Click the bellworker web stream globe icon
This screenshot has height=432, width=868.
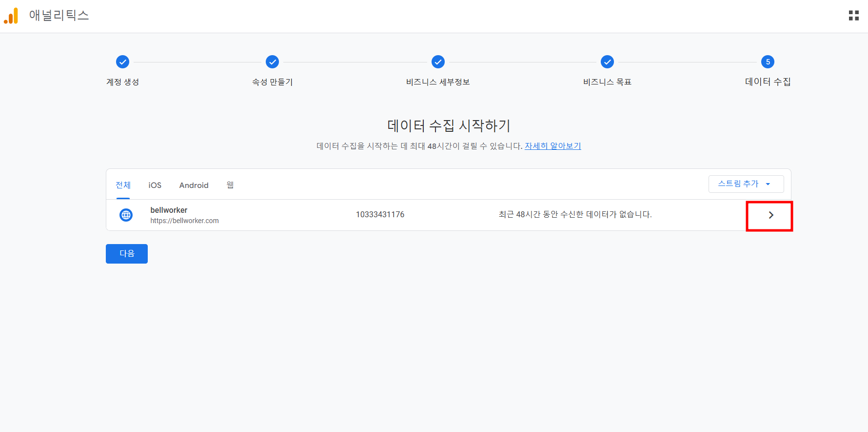tap(126, 215)
